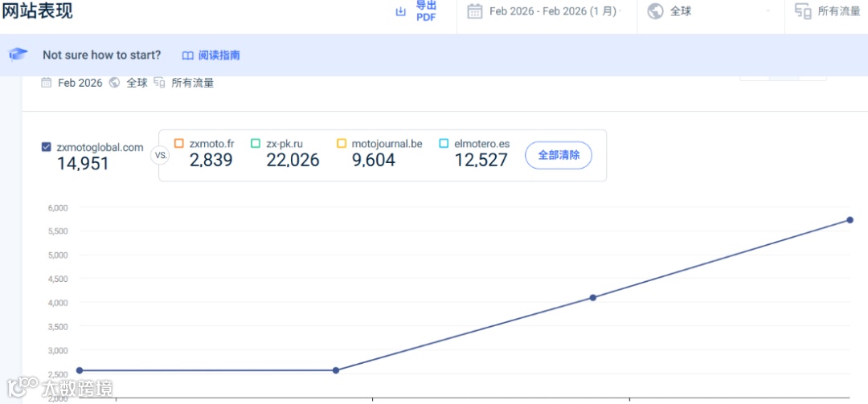Click the first chart data point at left edge

click(x=79, y=370)
